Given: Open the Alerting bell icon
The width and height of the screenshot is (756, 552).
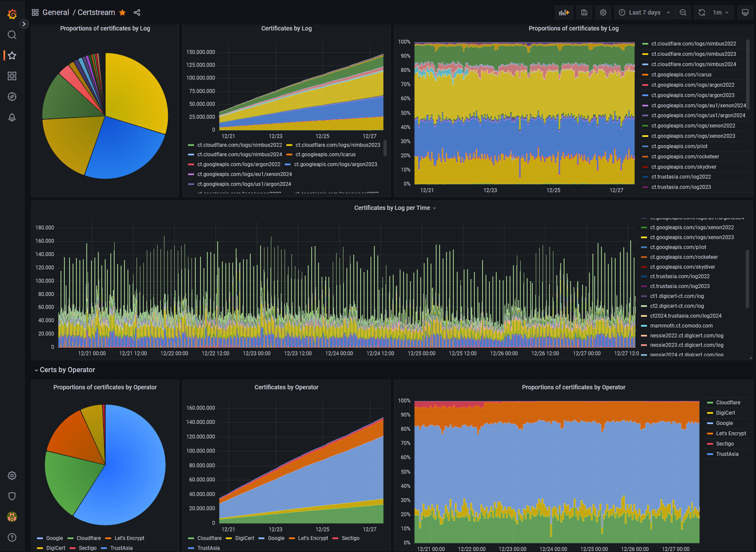Looking at the screenshot, I should click(12, 117).
